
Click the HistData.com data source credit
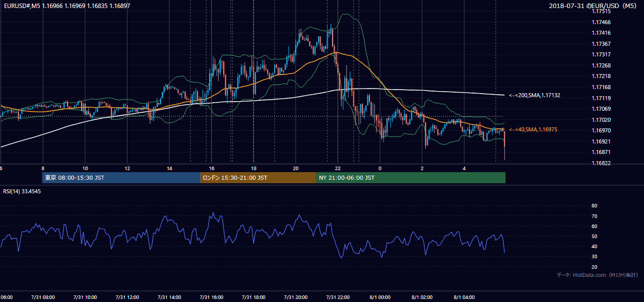pos(598,275)
